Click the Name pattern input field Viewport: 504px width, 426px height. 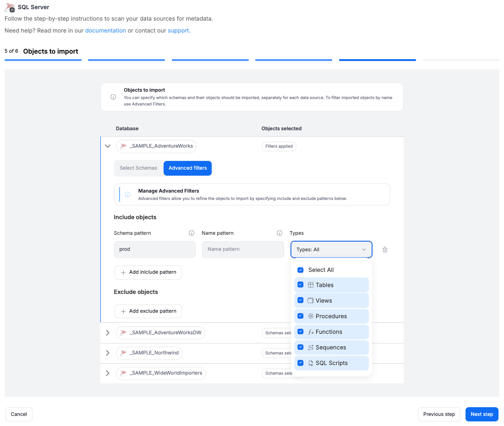coord(243,249)
